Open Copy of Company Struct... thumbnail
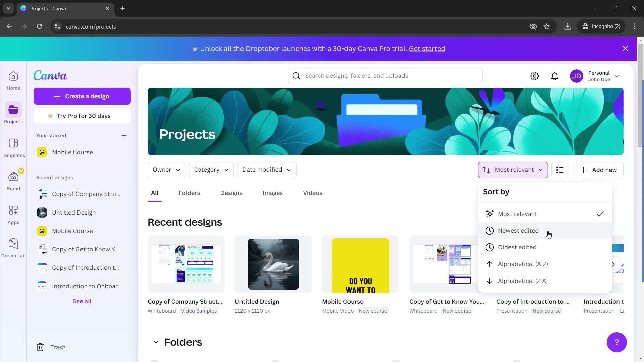Image resolution: width=644 pixels, height=362 pixels. (186, 264)
